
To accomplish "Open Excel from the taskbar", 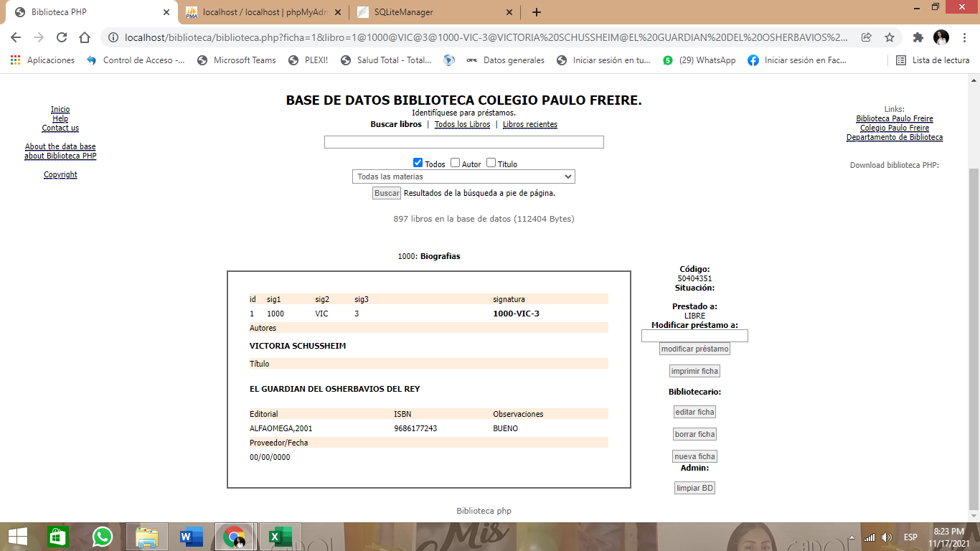I will 279,537.
